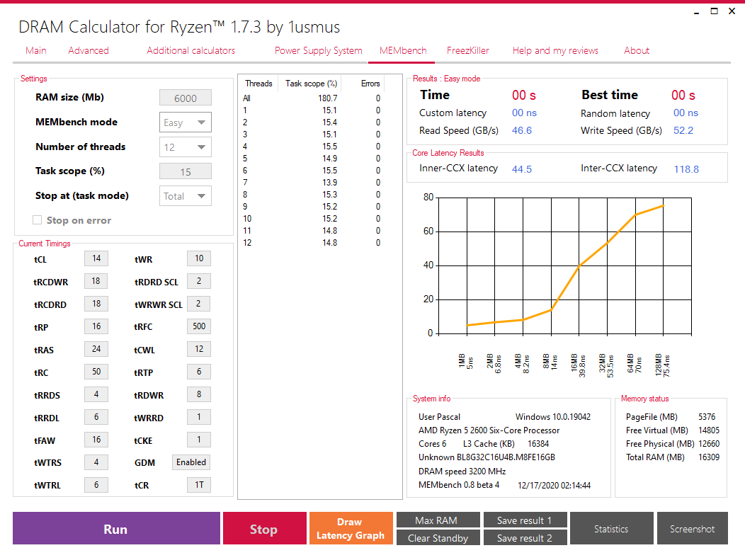Screen dimensions: 745x560
Task: Select the MEMbench tab
Action: click(403, 50)
